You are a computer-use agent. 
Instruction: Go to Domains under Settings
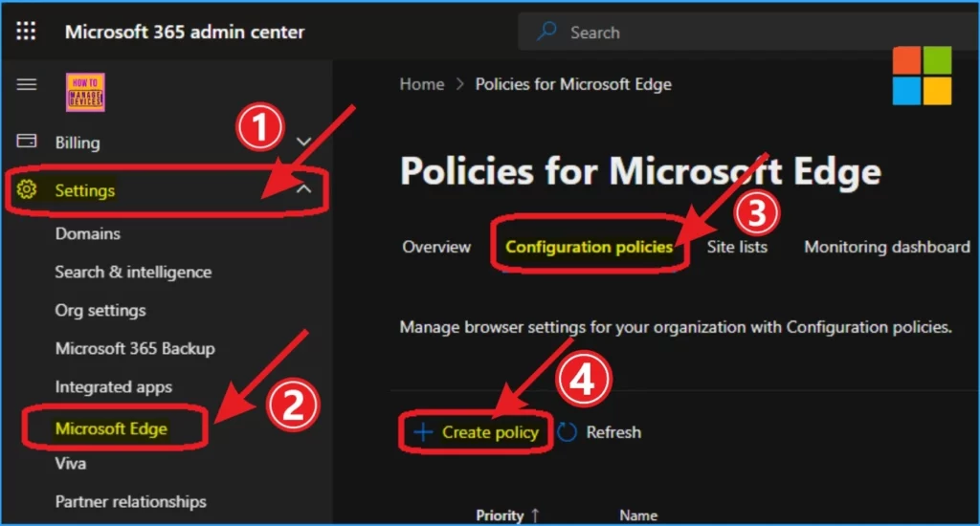click(87, 233)
